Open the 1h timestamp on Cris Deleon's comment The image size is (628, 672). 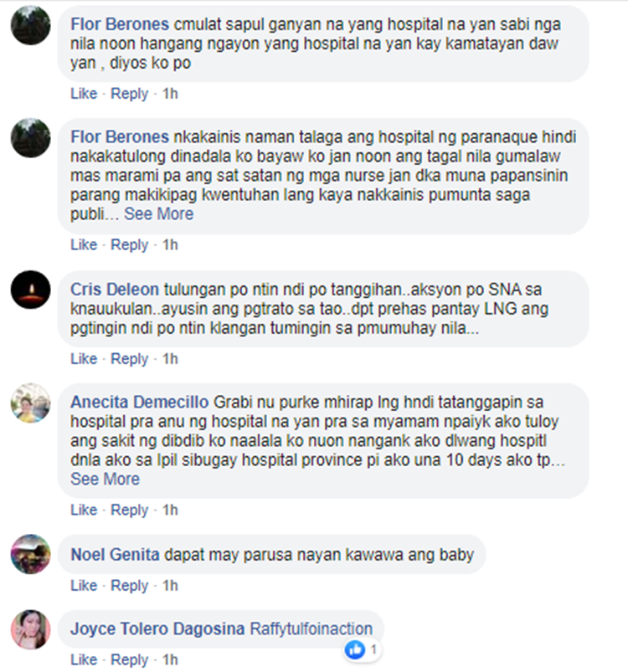click(x=170, y=358)
